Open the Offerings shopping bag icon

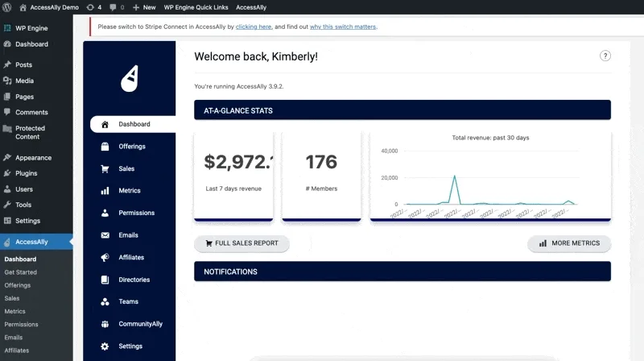(x=105, y=147)
